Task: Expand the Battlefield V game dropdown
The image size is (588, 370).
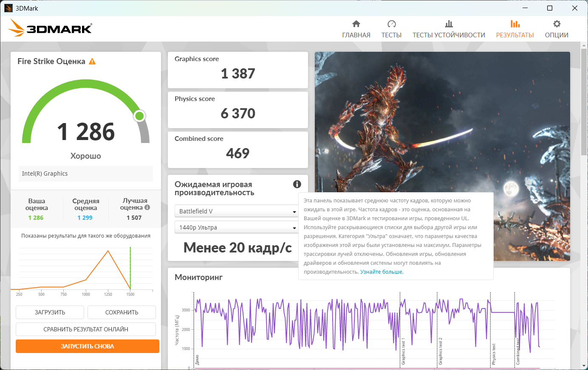Action: click(236, 211)
